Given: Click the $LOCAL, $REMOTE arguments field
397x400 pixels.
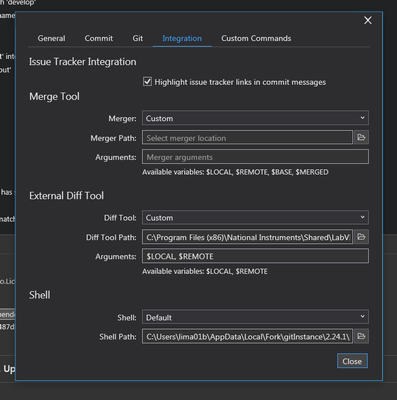Looking at the screenshot, I should [255, 256].
